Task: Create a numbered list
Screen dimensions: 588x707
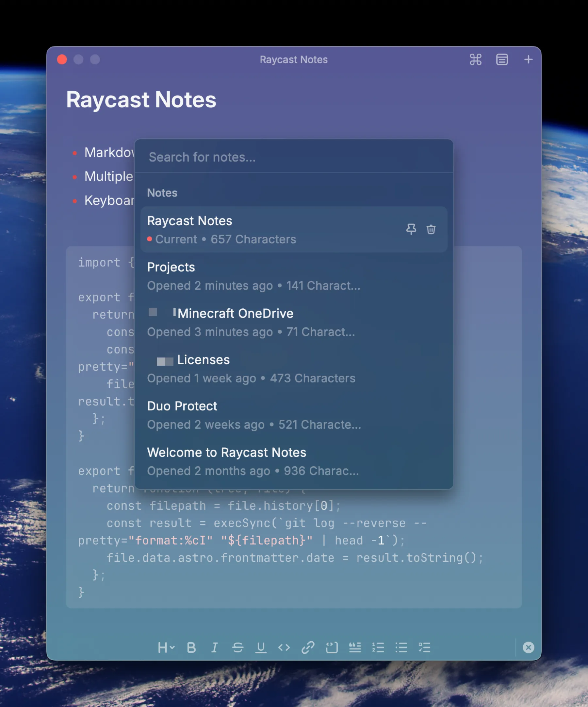Action: (378, 647)
